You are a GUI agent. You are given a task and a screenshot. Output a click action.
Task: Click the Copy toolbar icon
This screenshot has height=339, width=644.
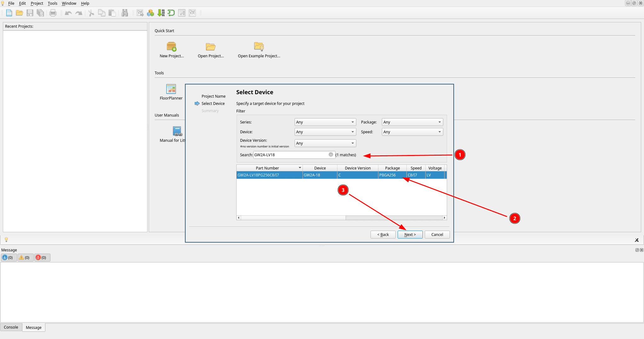pos(101,13)
